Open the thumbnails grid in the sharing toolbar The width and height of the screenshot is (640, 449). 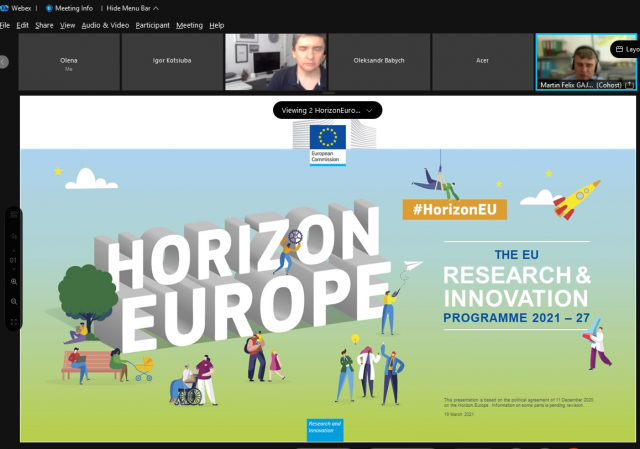(x=13, y=215)
